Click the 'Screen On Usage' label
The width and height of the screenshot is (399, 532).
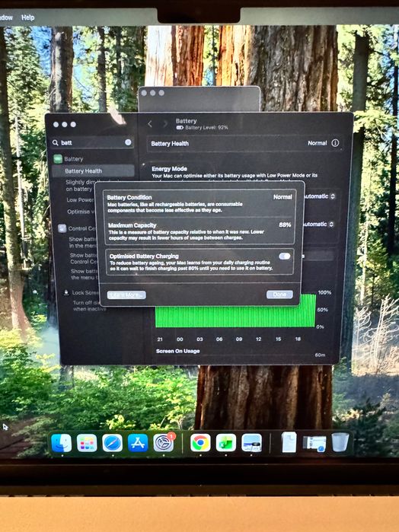(x=177, y=351)
